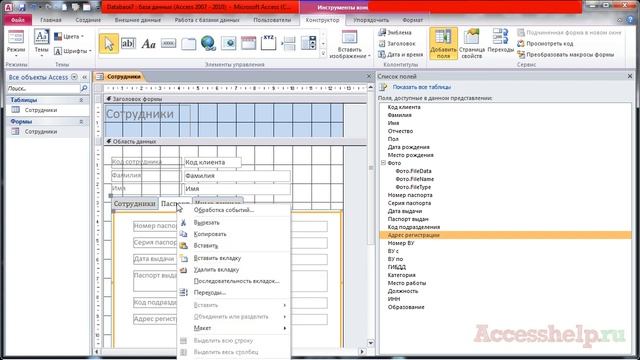Select the Адрес регистрации field in list
Viewport: 640px width, 360px height.
click(x=506, y=235)
